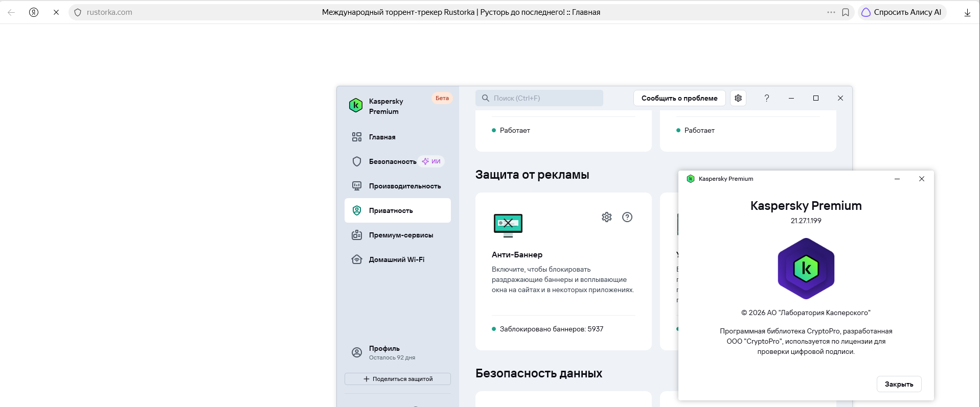Stop loading the rustorka.com page
980x407 pixels.
coord(56,12)
